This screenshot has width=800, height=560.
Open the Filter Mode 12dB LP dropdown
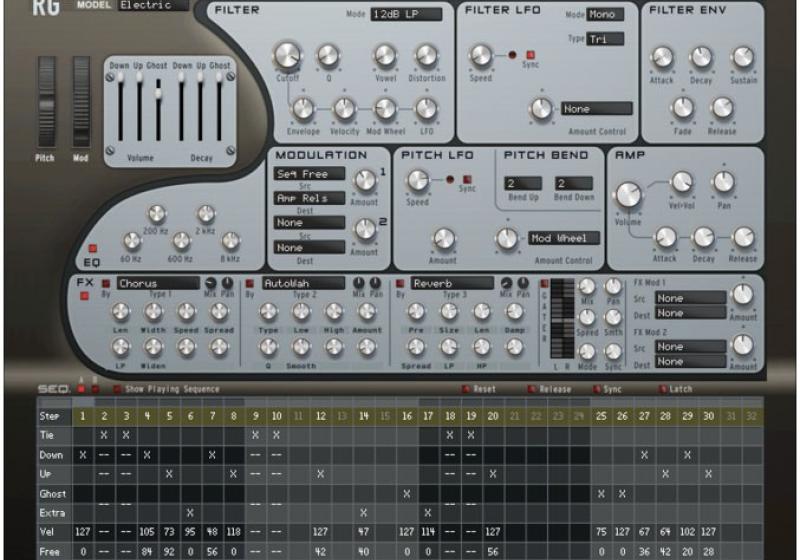point(408,15)
